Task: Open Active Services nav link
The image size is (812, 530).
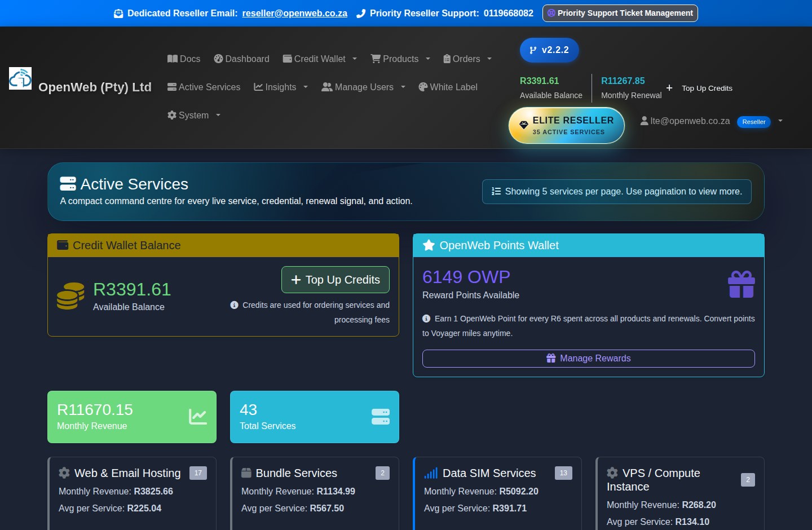Action: click(204, 87)
